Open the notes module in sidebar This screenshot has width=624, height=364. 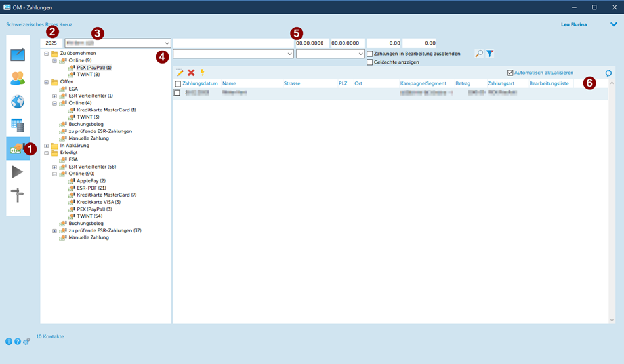(18, 54)
